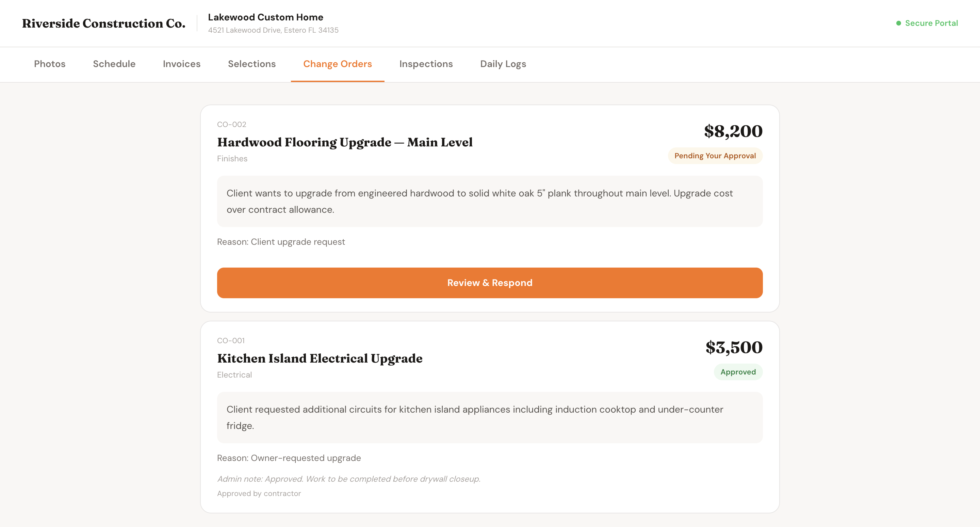Viewport: 980px width, 527px height.
Task: Click the green Secure Portal status dot
Action: (x=898, y=23)
